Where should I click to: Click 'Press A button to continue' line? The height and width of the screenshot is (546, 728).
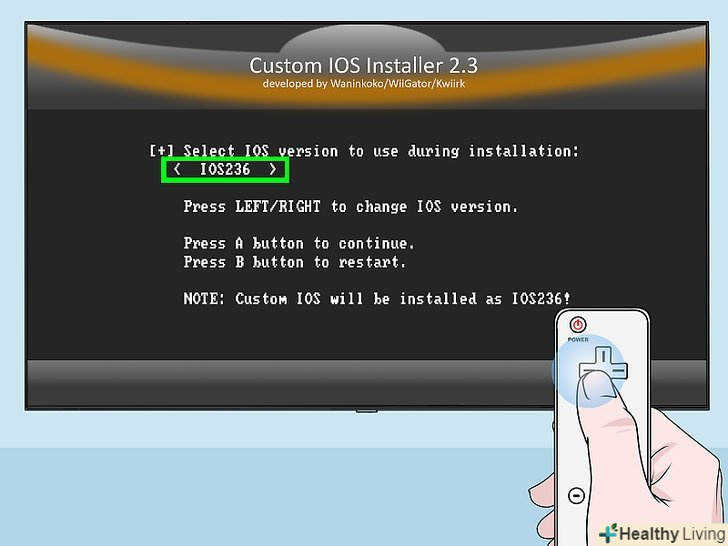pos(299,243)
